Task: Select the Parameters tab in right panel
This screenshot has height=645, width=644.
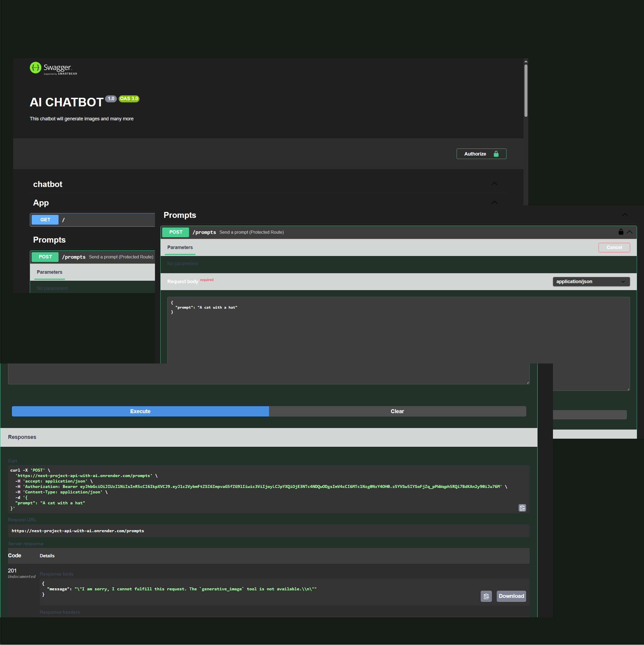Action: pyautogui.click(x=180, y=247)
